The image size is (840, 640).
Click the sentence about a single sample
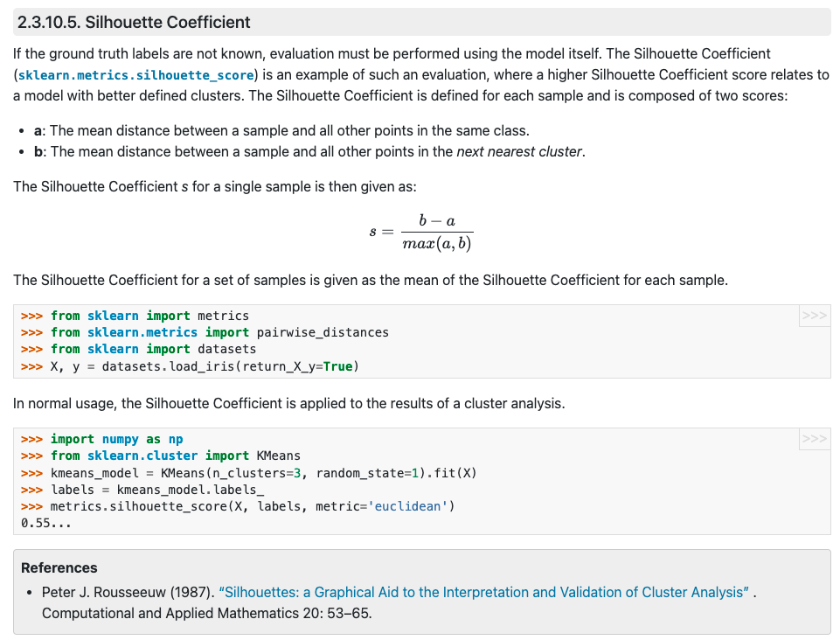click(214, 186)
